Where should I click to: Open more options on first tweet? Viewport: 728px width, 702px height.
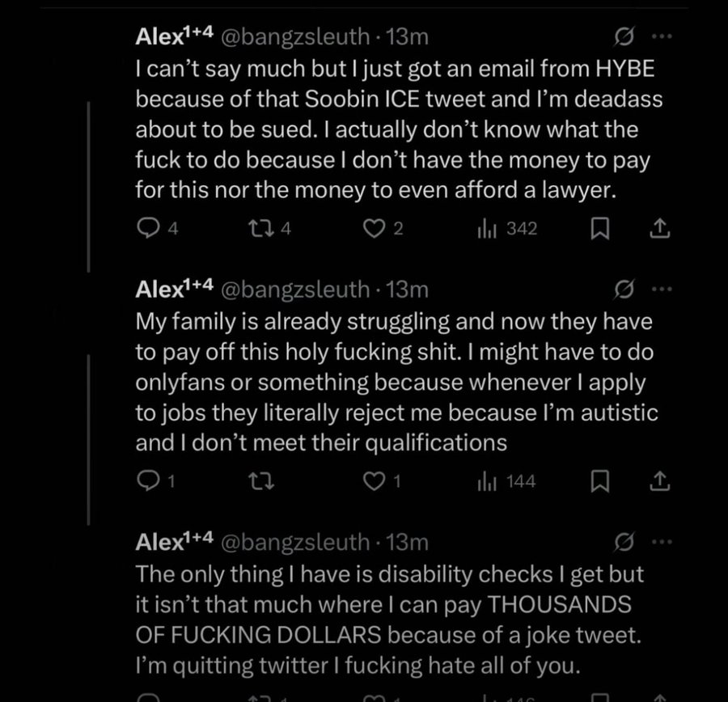661,36
